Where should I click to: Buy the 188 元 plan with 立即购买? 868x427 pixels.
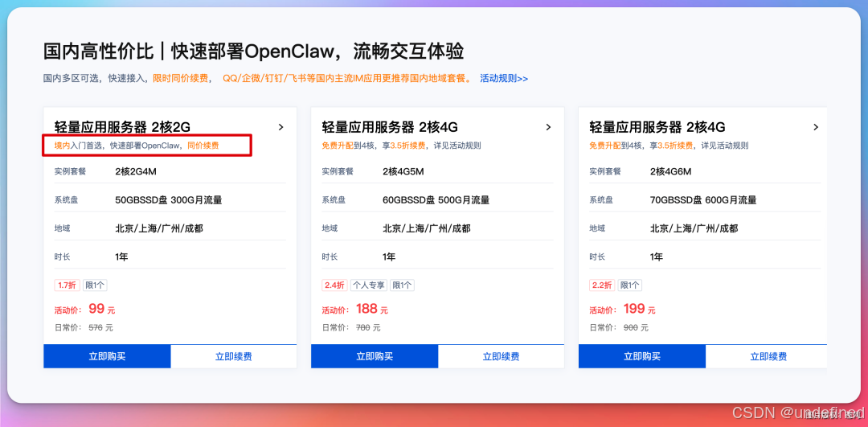click(x=375, y=356)
